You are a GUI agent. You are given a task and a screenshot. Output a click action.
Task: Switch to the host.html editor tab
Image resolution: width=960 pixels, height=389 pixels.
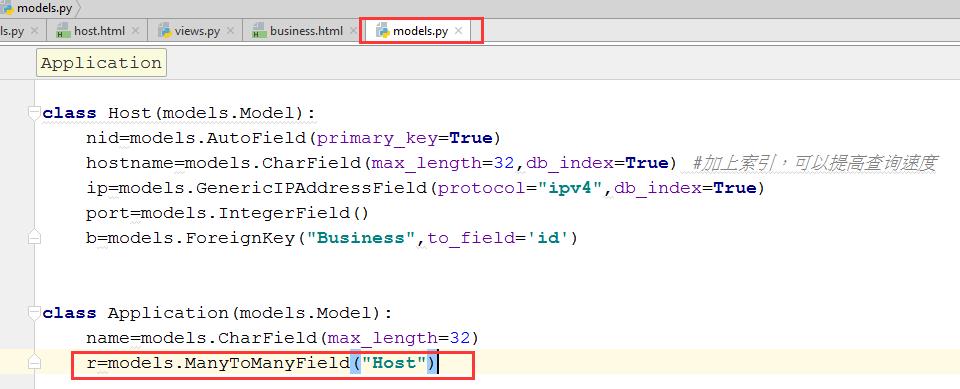(x=99, y=31)
